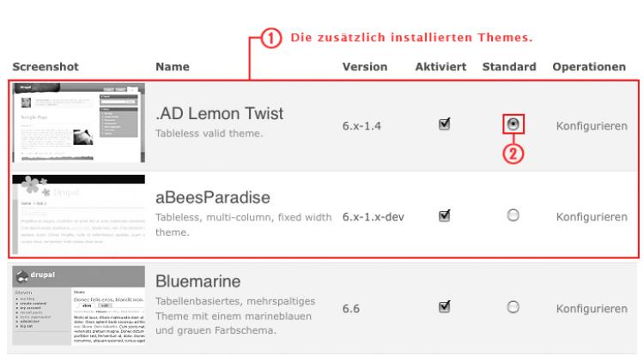Select .AD Lemon Twist as Standard theme
Screen dimensions: 644x362
[513, 124]
